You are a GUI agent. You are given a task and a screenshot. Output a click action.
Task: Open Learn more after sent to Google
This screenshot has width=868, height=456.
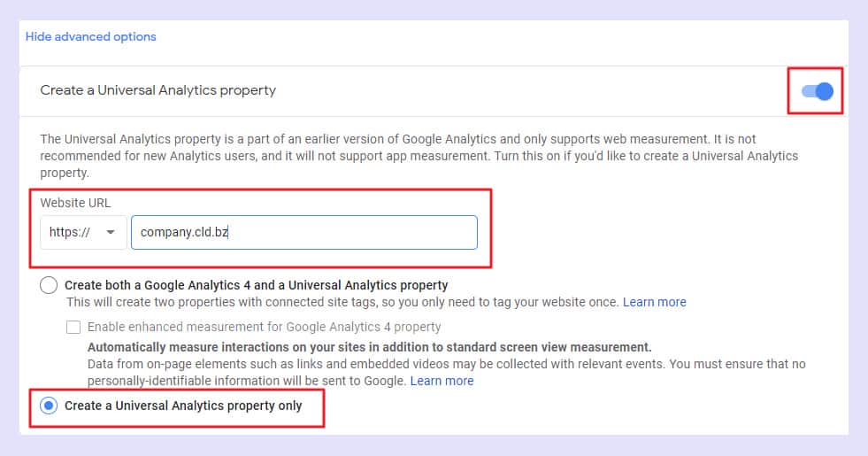pyautogui.click(x=442, y=381)
